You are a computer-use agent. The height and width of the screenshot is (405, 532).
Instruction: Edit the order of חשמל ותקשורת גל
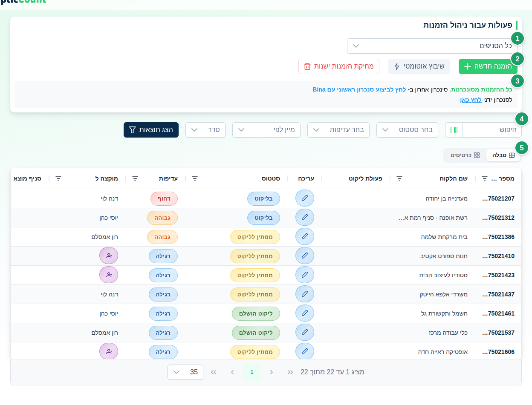305,313
